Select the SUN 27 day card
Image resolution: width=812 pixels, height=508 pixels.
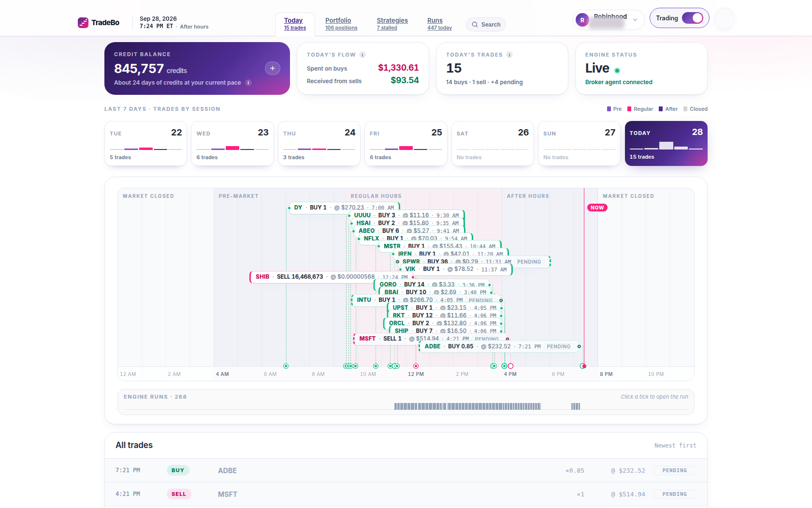(579, 144)
